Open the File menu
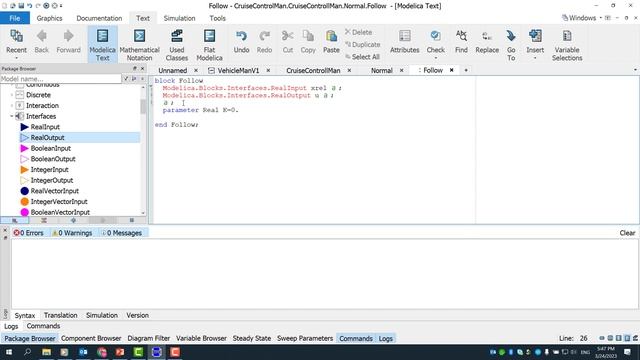Viewport: 640px width, 360px height. [15, 18]
